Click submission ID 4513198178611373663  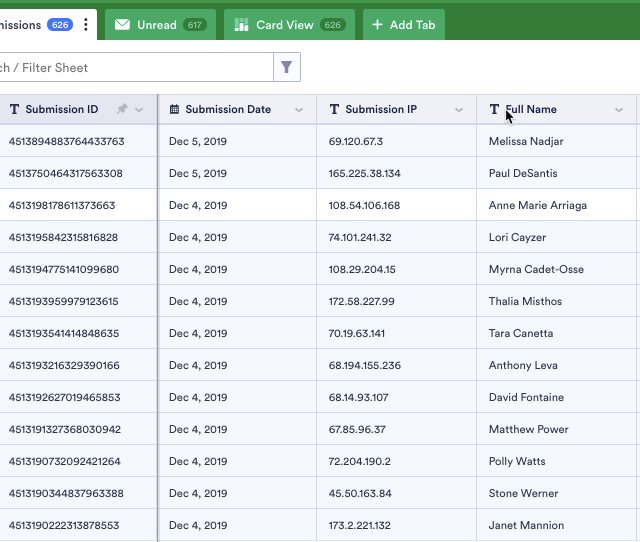click(x=62, y=205)
